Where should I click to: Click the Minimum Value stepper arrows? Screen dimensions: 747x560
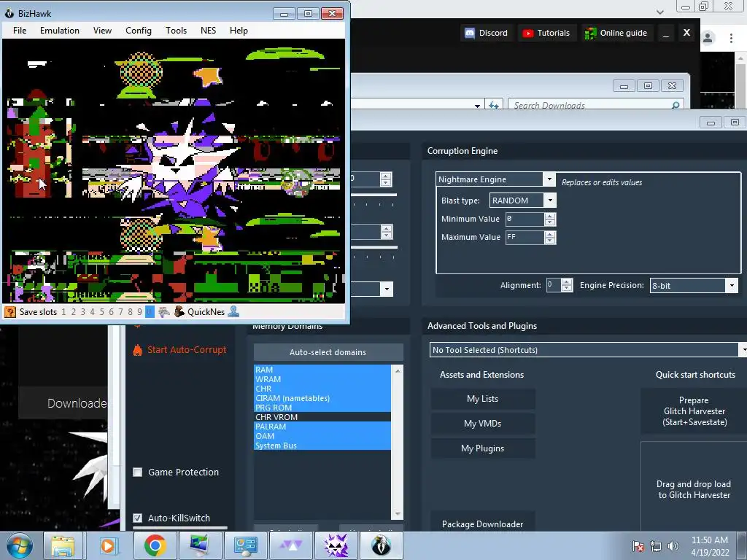(550, 219)
